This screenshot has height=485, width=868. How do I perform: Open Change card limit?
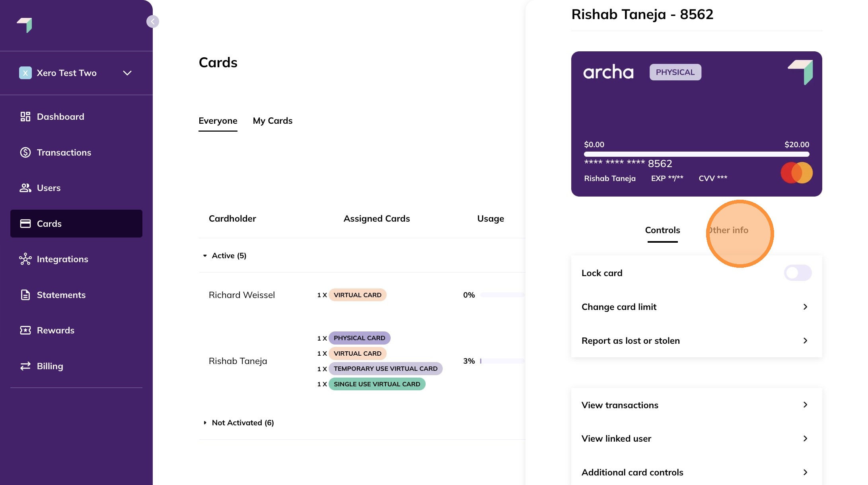(696, 307)
